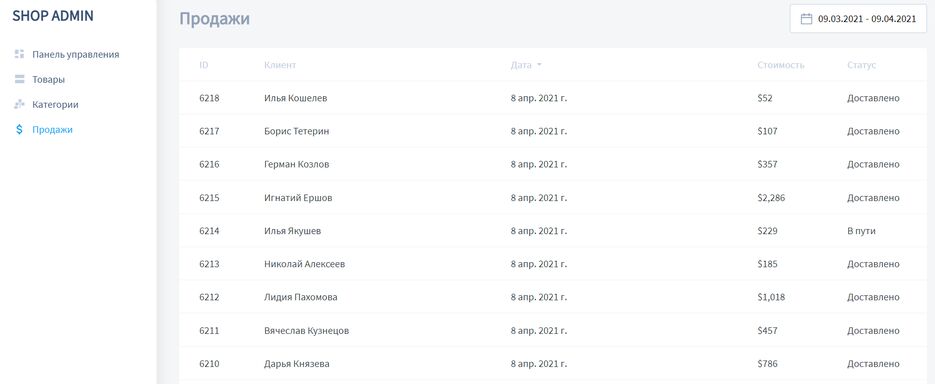Open the 09.03.2021 - 09.04.2021 date range picker
Screen dimensions: 935x384
[858, 18]
